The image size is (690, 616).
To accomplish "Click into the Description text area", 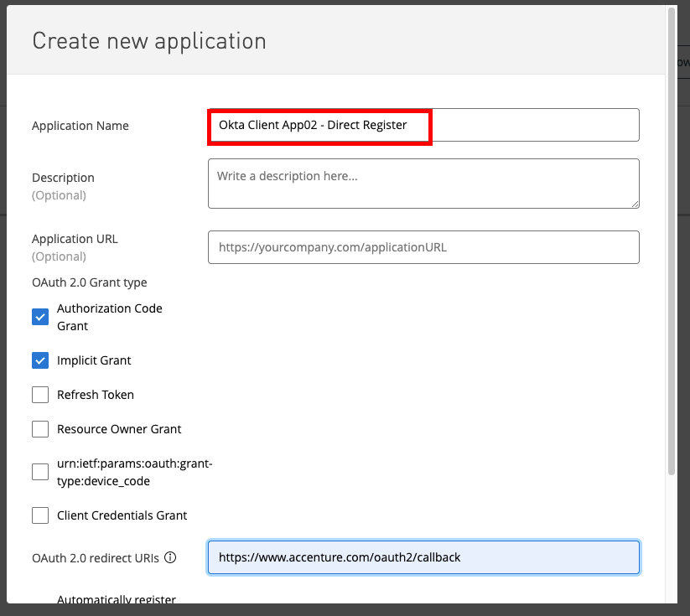I will click(x=423, y=183).
